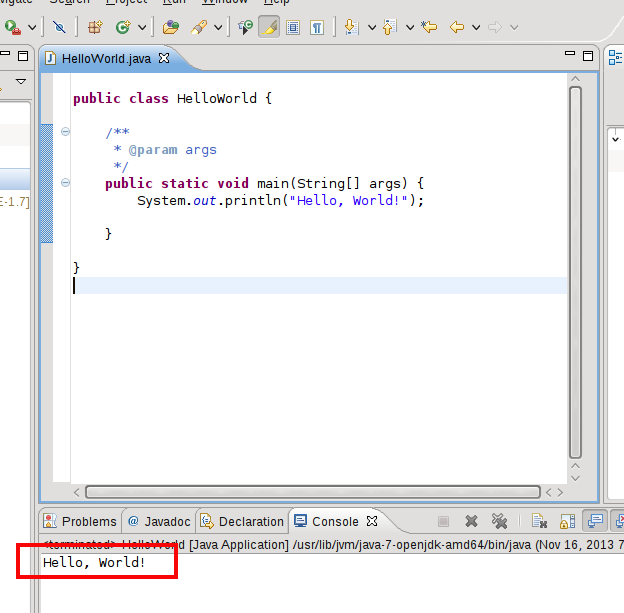Click the Last Edit Location icon
This screenshot has width=624, height=613.
(x=429, y=27)
